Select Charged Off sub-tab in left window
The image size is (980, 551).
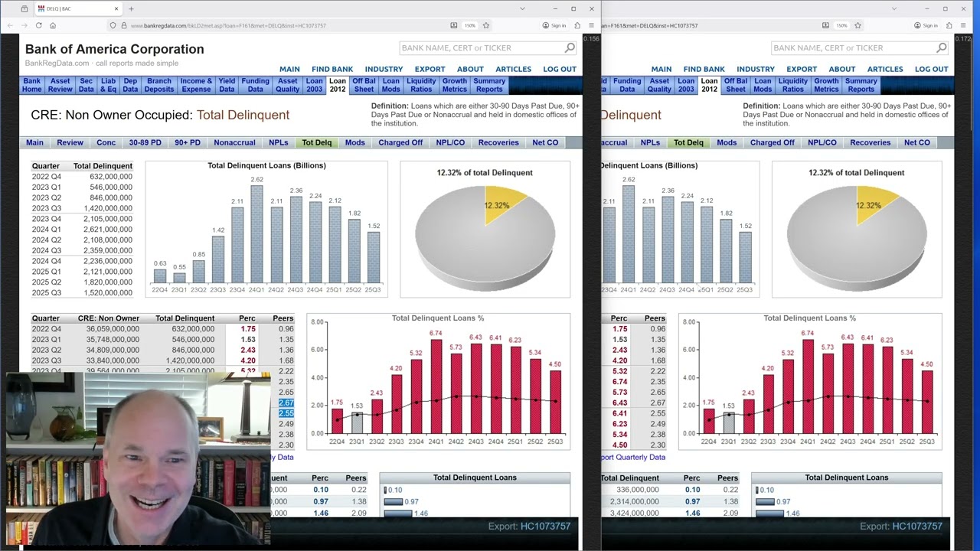[x=400, y=142]
